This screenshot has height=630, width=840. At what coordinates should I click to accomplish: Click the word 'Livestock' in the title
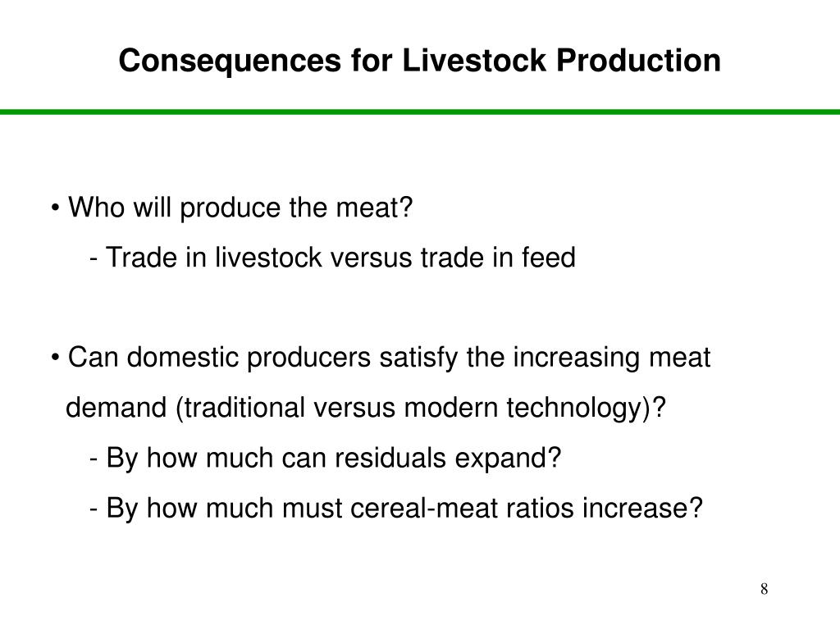(473, 60)
